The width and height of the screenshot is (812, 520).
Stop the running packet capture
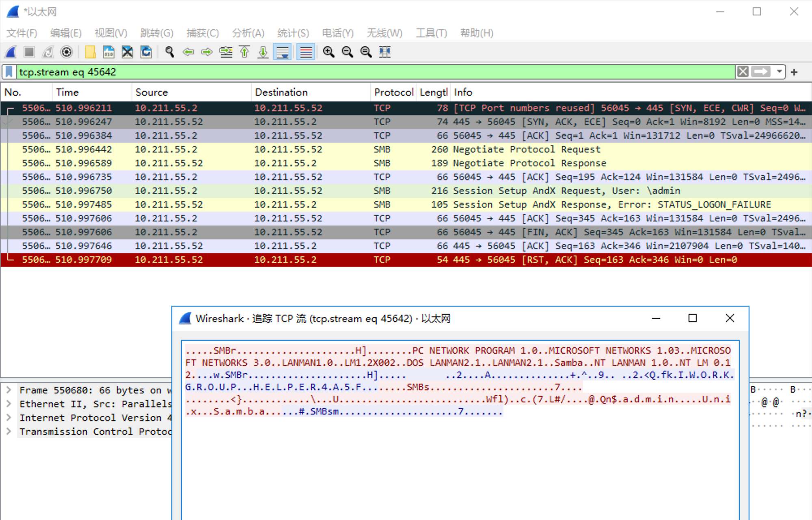click(x=29, y=52)
